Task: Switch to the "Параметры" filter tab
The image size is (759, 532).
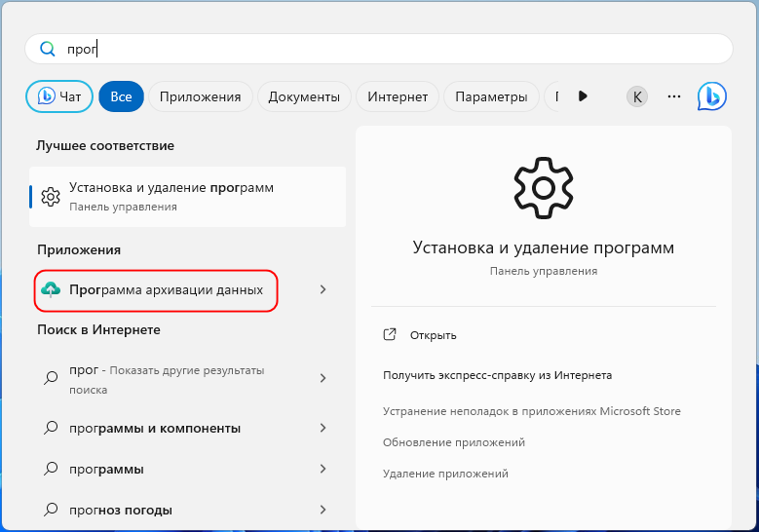Action: click(x=491, y=96)
